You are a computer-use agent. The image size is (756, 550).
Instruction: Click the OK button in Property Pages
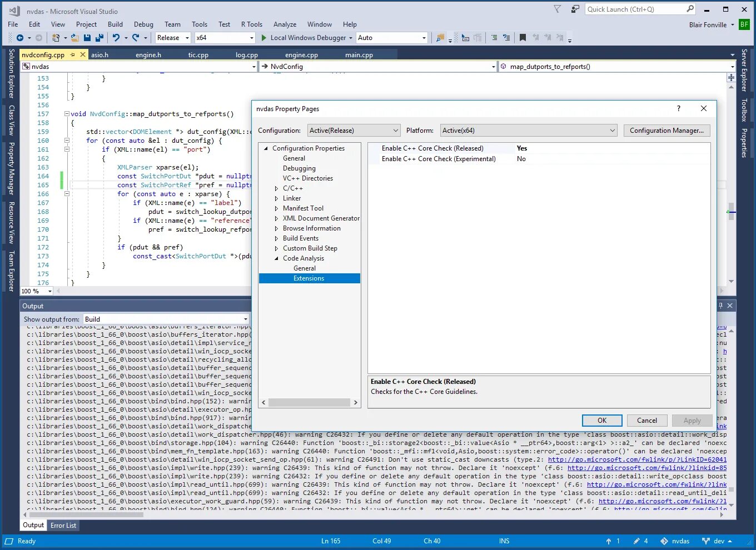tap(602, 421)
